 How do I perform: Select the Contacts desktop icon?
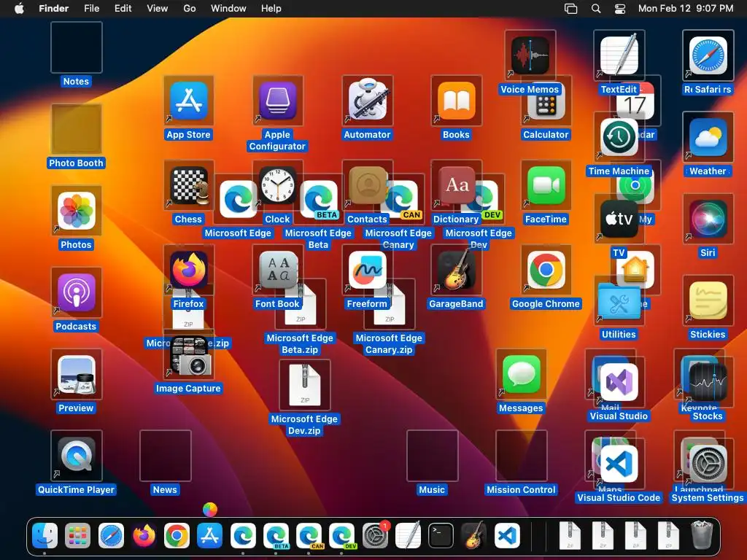(368, 186)
